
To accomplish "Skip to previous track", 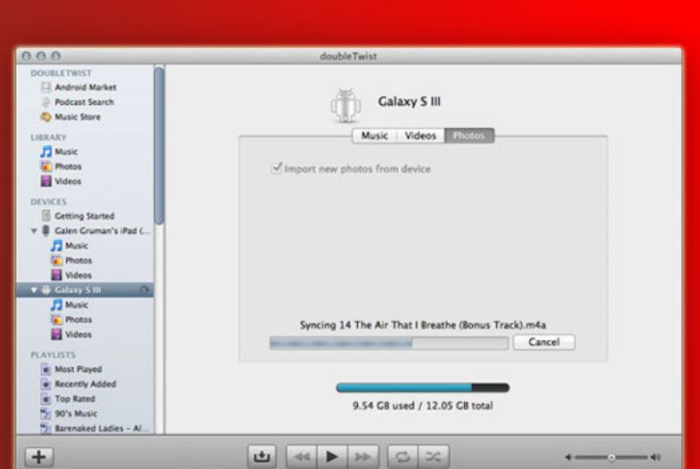I will (x=302, y=456).
